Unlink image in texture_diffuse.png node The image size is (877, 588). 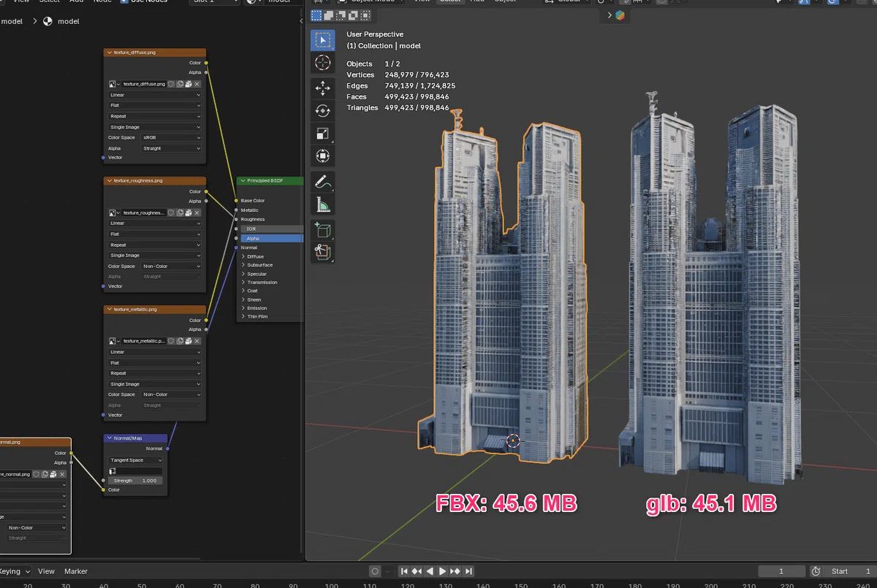197,84
